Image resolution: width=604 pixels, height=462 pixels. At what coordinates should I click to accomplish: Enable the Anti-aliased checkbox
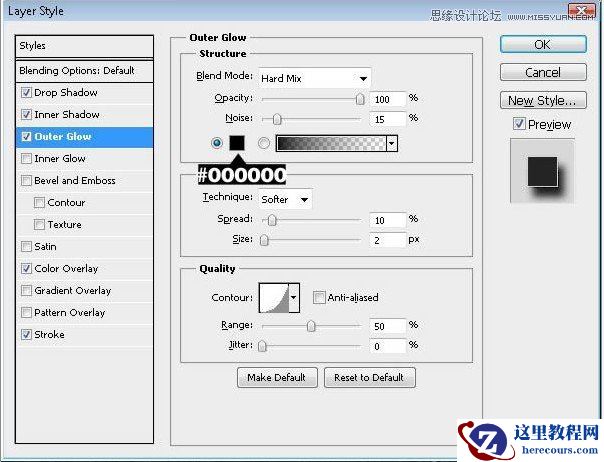coord(319,297)
